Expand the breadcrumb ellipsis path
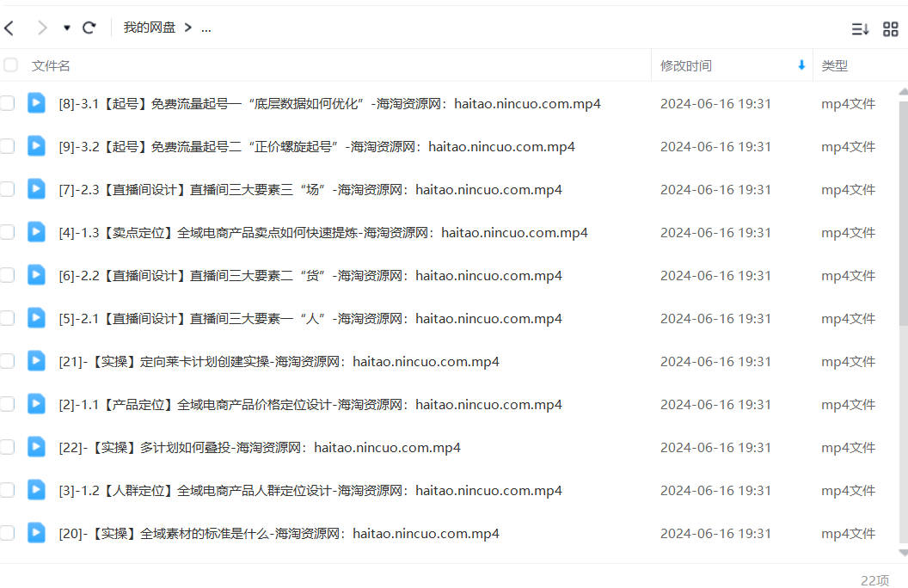The width and height of the screenshot is (908, 588). coord(206,28)
